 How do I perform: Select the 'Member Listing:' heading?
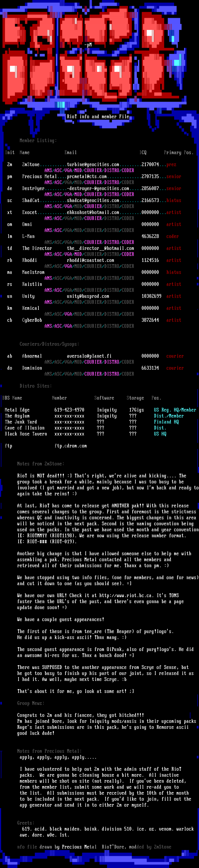coord(38,141)
